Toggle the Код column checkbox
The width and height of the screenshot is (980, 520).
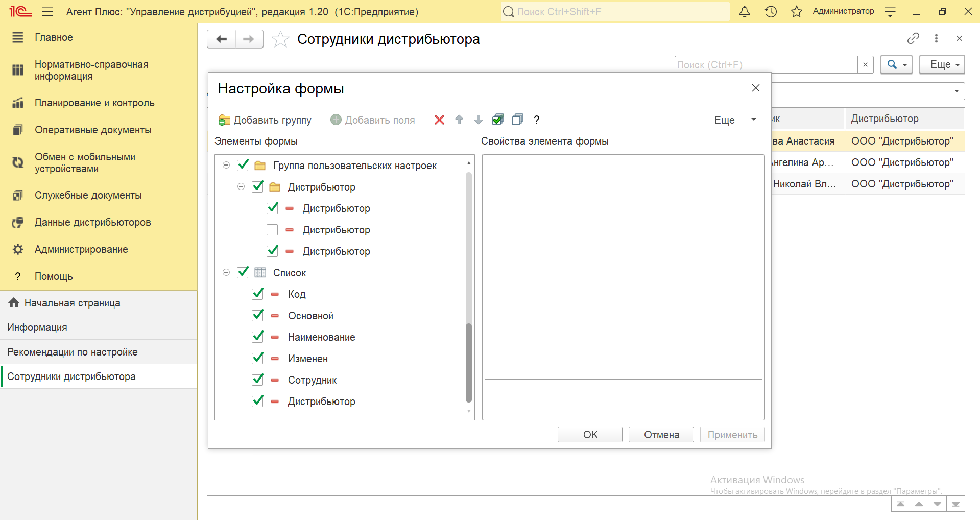click(x=258, y=294)
